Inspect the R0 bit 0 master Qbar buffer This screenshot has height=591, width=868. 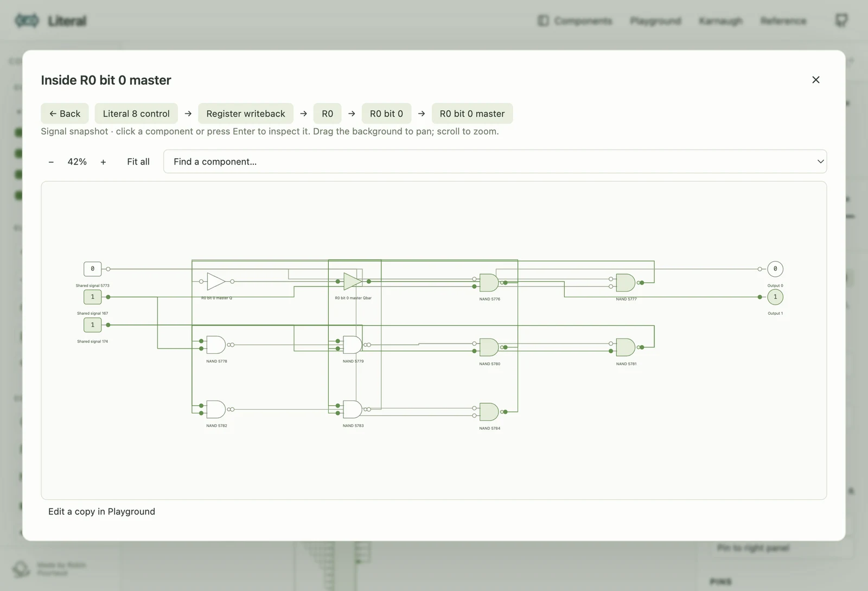(353, 281)
